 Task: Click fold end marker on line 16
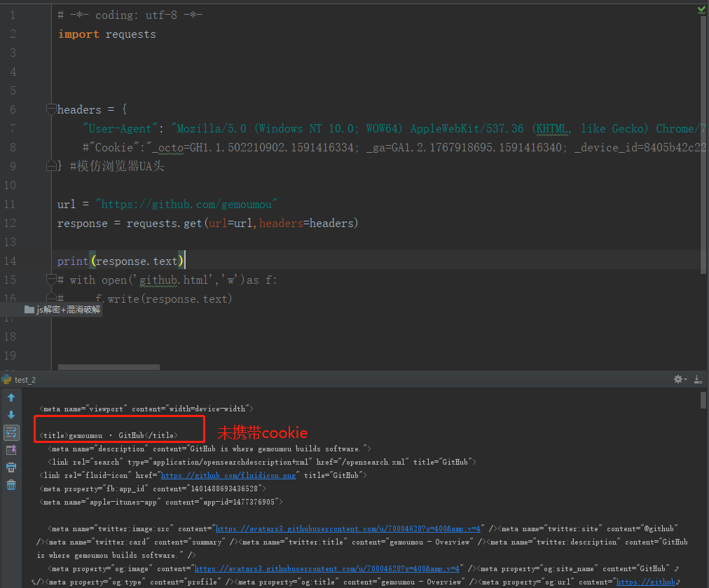coord(51,298)
